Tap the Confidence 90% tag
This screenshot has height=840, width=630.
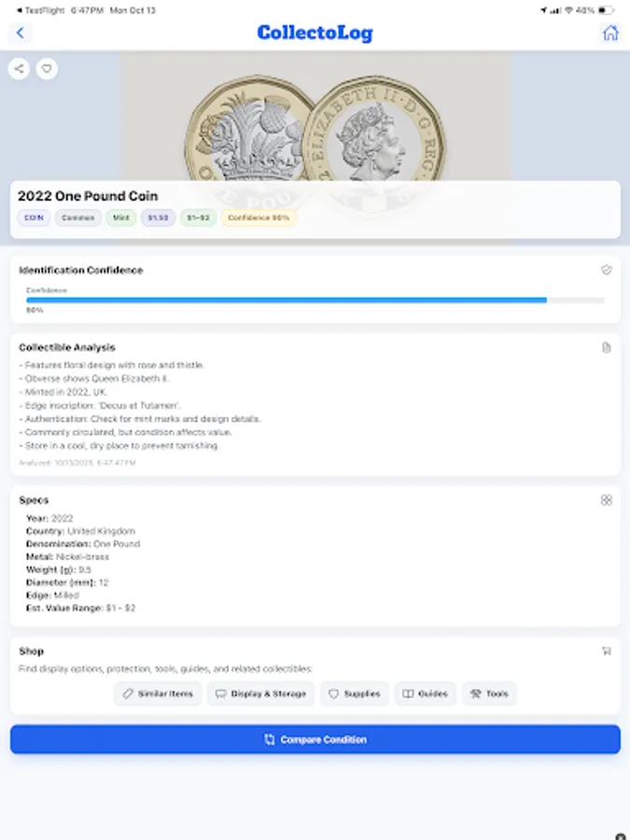259,217
